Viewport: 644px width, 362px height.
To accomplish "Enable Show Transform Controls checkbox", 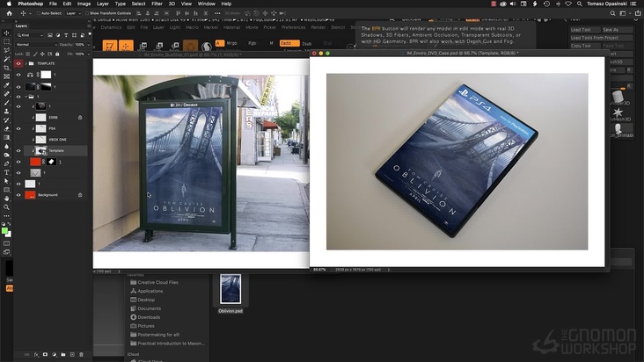I will click(x=87, y=13).
